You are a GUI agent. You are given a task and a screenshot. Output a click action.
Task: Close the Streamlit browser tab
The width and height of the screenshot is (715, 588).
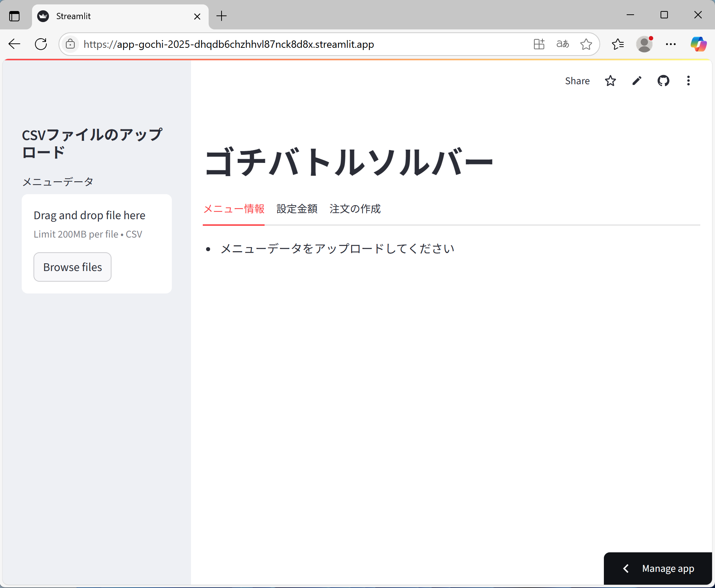click(x=197, y=17)
